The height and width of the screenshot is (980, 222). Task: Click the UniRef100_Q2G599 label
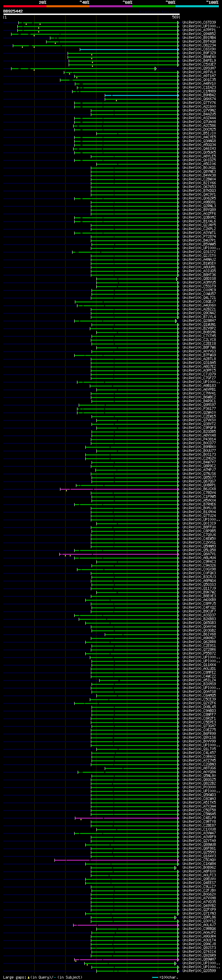(x=199, y=971)
